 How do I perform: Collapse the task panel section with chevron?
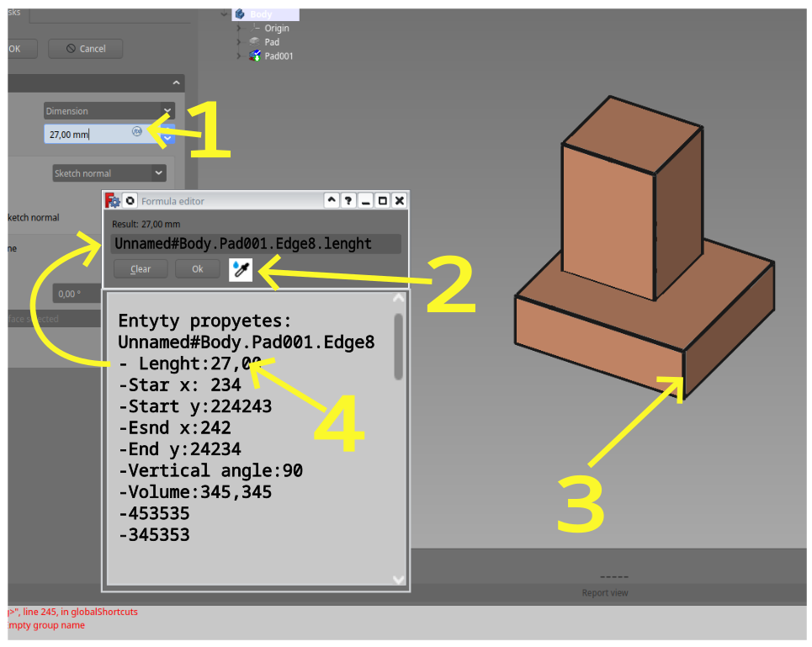pyautogui.click(x=176, y=82)
